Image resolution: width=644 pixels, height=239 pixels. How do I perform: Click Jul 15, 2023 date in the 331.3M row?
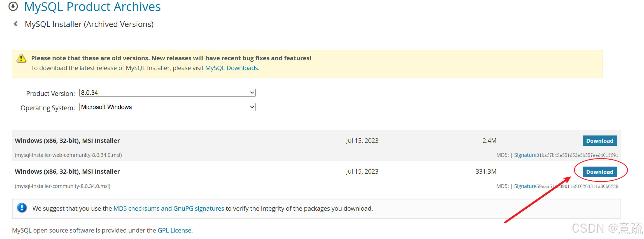362,172
